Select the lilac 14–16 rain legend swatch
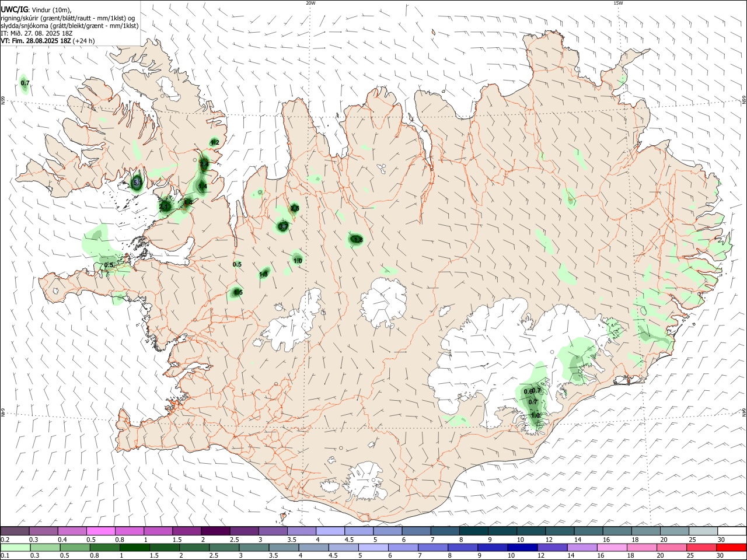The image size is (747, 560). coord(582,547)
